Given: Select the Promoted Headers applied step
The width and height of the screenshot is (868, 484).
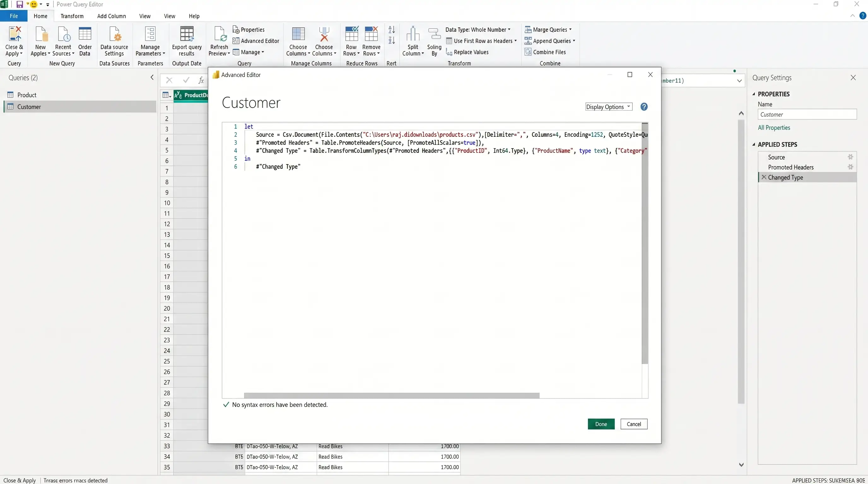Looking at the screenshot, I should [x=807, y=167].
